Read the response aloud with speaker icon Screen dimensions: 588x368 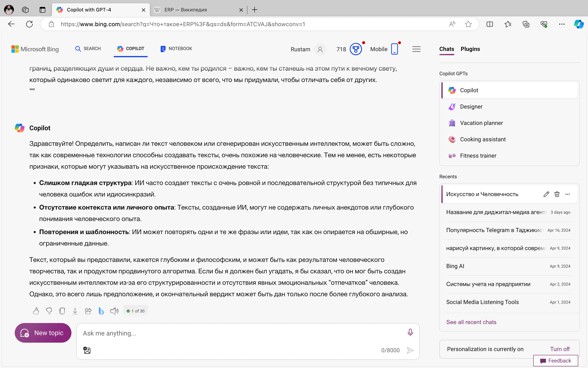(114, 311)
